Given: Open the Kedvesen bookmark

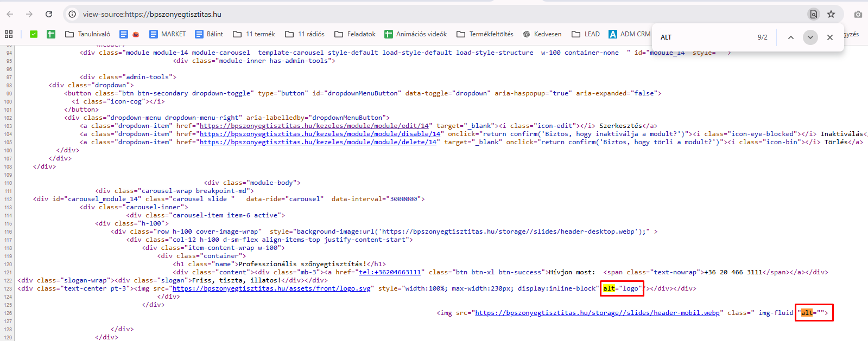Looking at the screenshot, I should (x=542, y=34).
